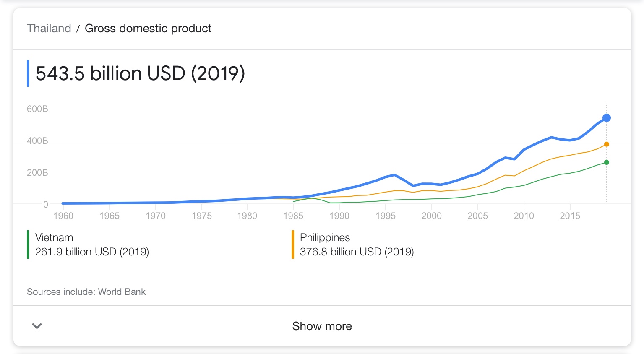
Task: Click the 1960 x-axis year label
Action: (63, 216)
